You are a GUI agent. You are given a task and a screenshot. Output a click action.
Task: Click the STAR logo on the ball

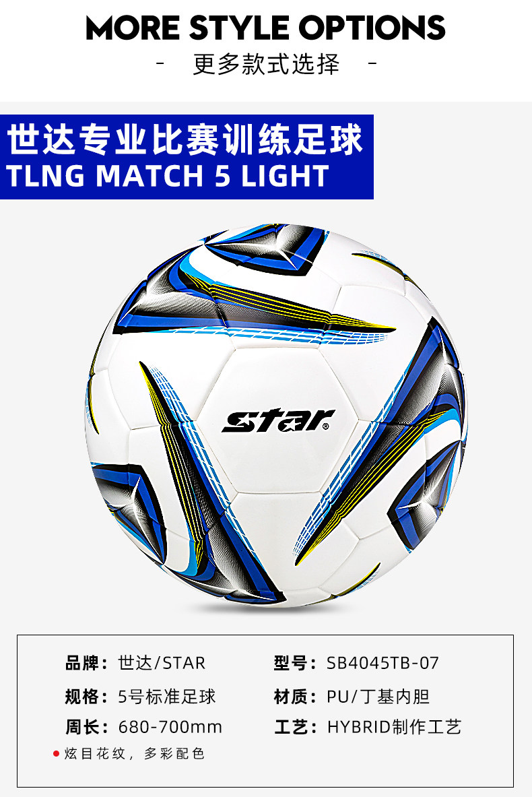278,420
